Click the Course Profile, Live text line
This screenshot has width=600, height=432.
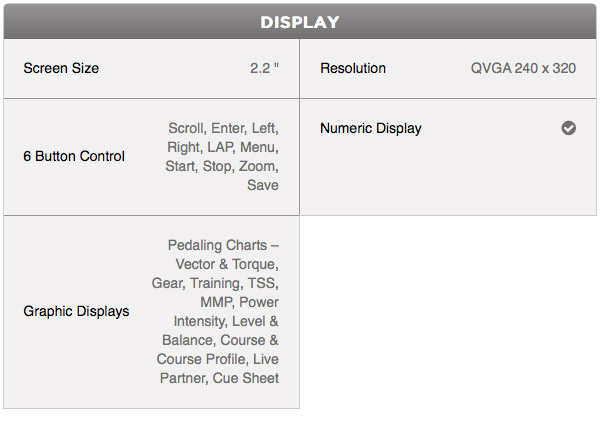tap(218, 359)
